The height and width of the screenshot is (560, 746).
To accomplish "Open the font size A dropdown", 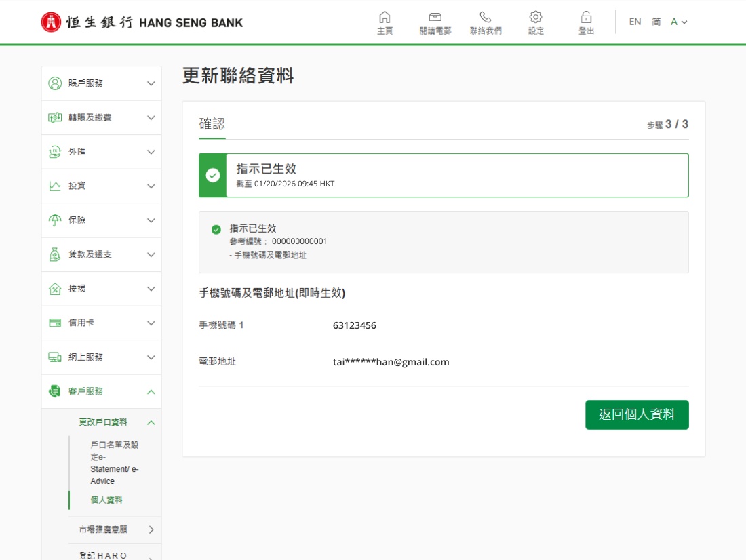I will [679, 22].
